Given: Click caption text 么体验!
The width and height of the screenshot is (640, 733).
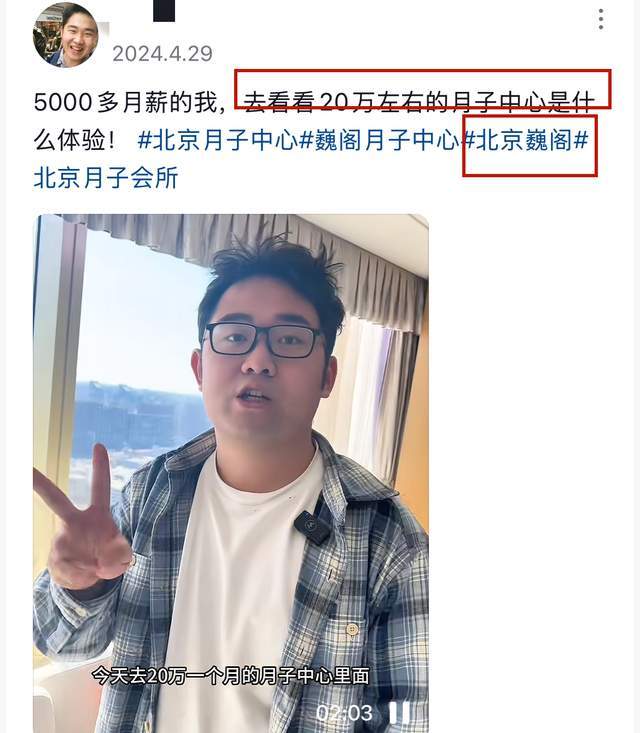Looking at the screenshot, I should (x=74, y=140).
